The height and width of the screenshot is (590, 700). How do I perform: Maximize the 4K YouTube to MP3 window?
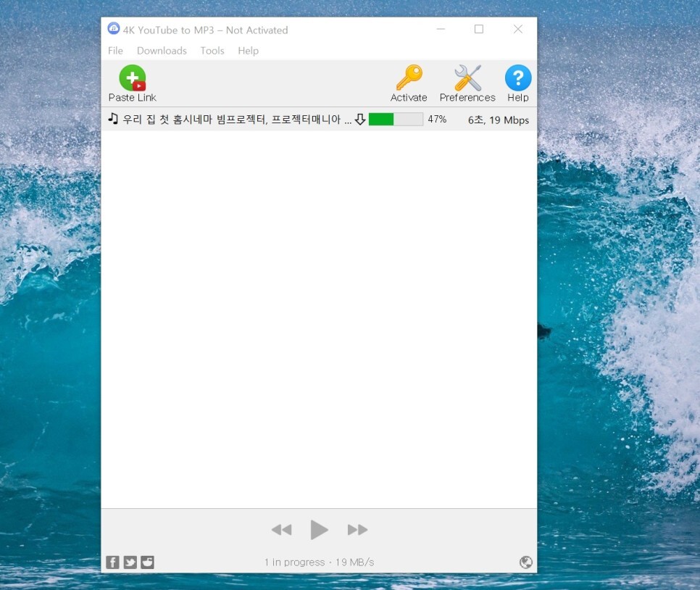click(x=478, y=29)
